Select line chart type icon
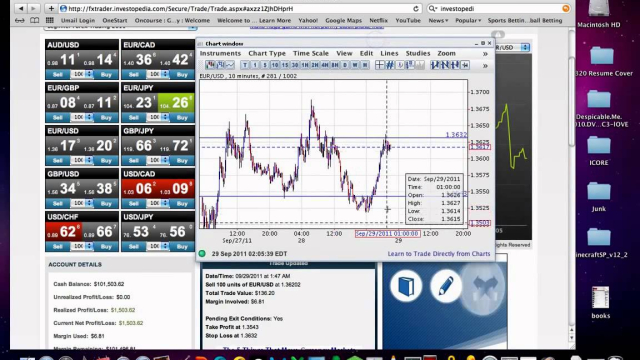 [230, 65]
